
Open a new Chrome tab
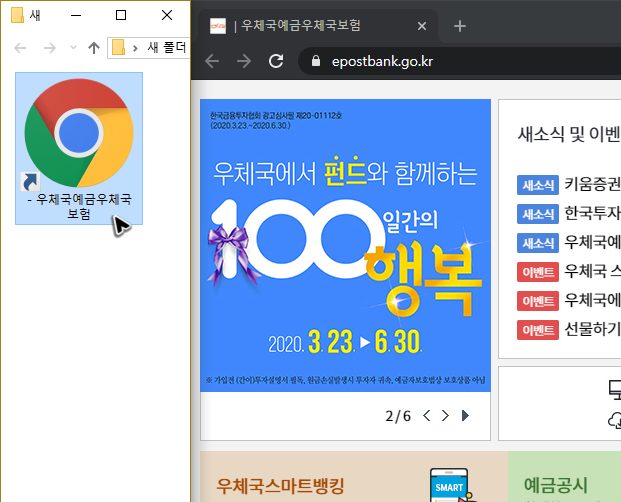point(459,26)
